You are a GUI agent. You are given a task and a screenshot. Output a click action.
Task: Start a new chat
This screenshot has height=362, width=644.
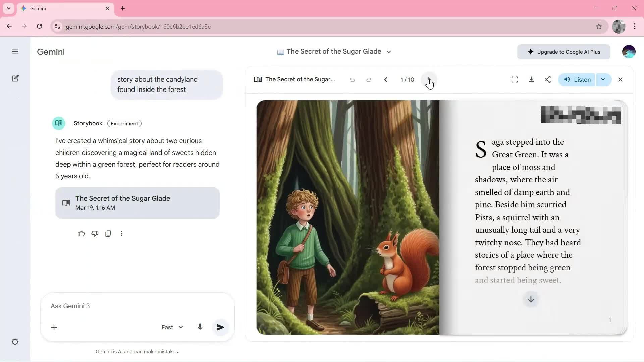coord(15,78)
